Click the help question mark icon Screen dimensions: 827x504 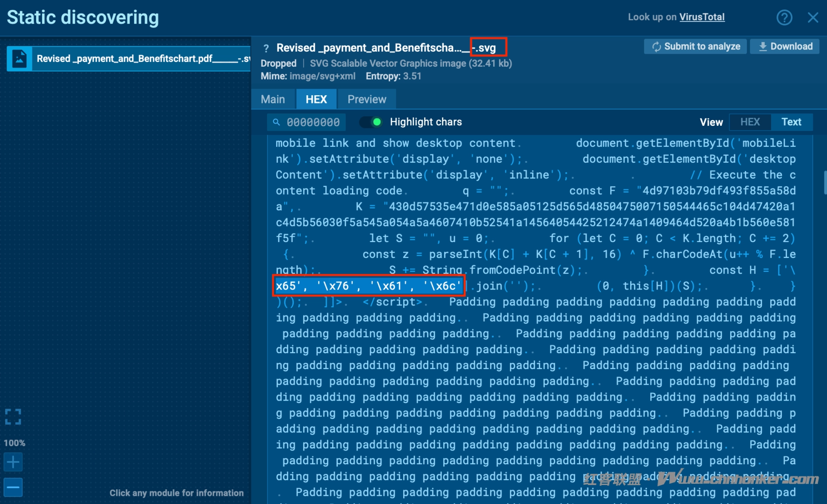click(784, 18)
